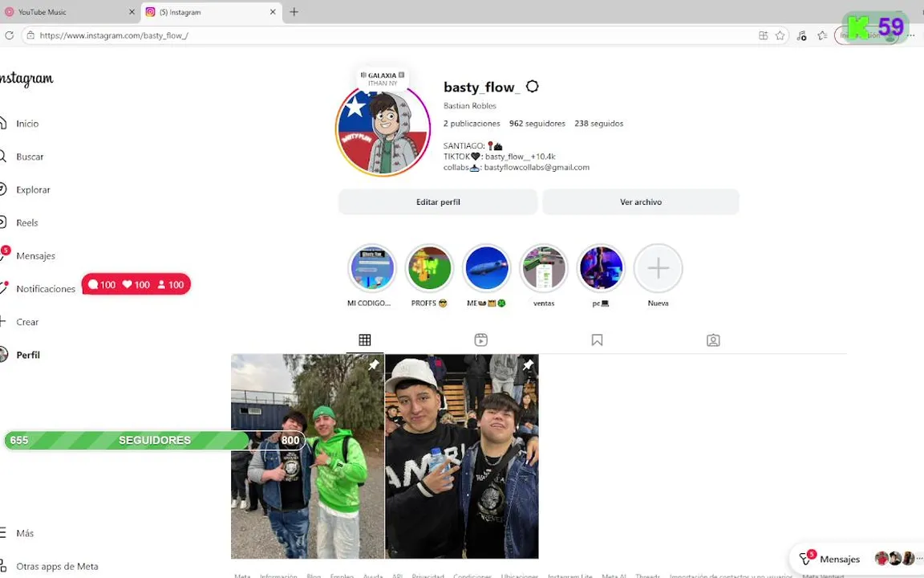Switch to the tagged photos tab
924x578 pixels.
[x=713, y=340]
